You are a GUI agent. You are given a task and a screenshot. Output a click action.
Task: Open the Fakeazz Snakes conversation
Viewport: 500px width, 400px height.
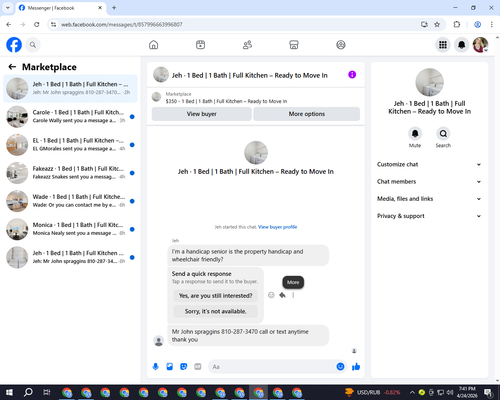point(70,173)
